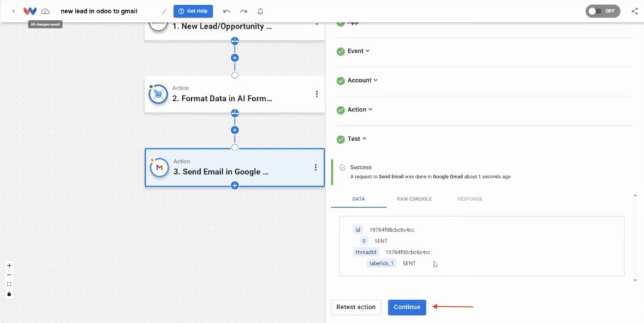Click the router icon below step 1
The width and height of the screenshot is (644, 323).
(235, 41)
